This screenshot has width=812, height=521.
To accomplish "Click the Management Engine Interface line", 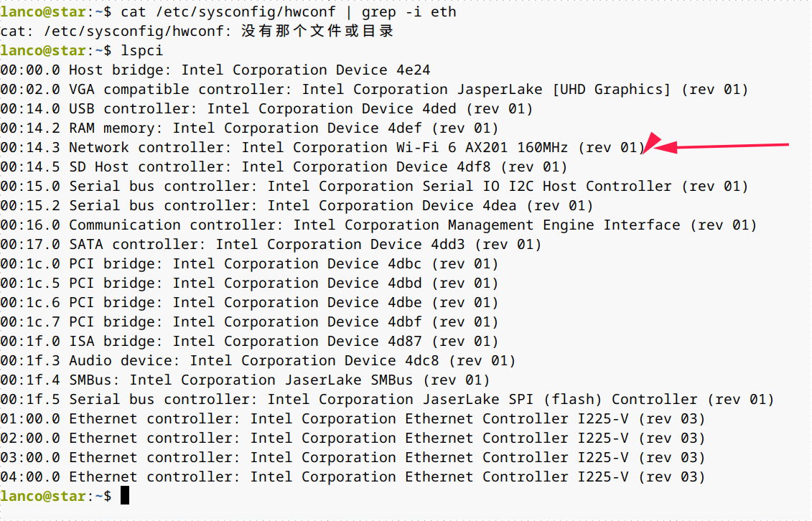I will (378, 225).
